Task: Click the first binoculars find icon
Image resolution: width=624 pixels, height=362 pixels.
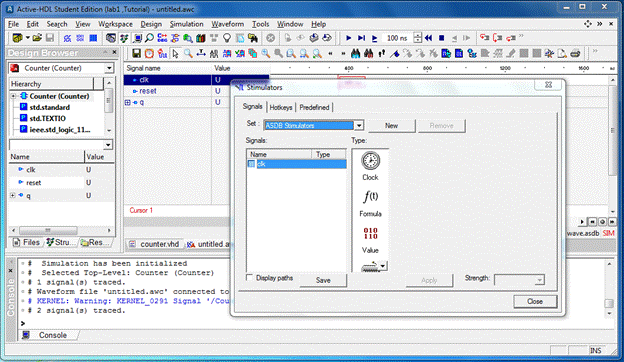Action: (355, 53)
